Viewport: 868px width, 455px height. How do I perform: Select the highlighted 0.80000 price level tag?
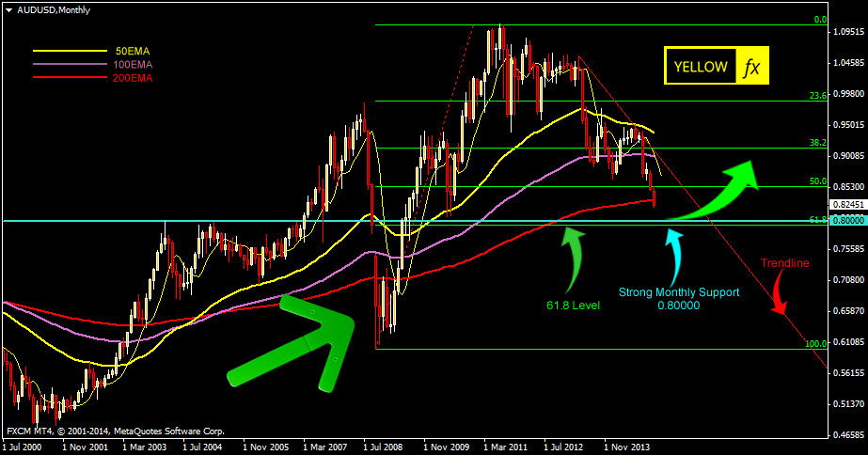click(848, 220)
